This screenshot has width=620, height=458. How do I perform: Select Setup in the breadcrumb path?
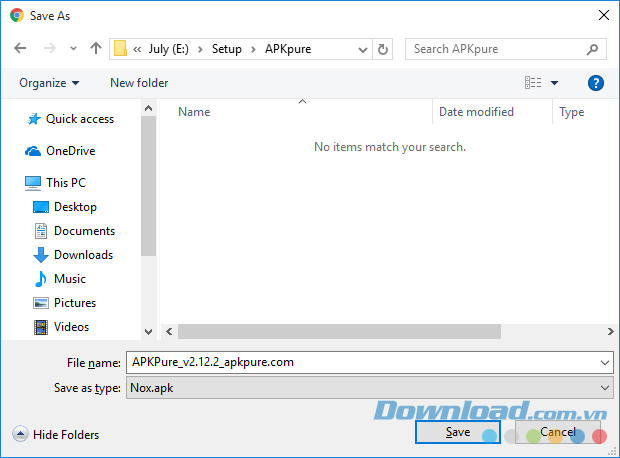227,49
